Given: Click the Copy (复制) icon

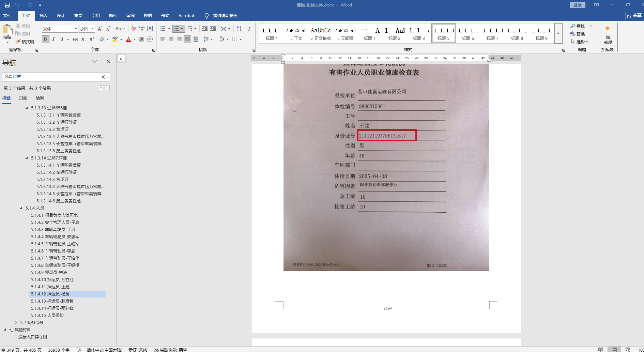Looking at the screenshot, I should coord(18,34).
